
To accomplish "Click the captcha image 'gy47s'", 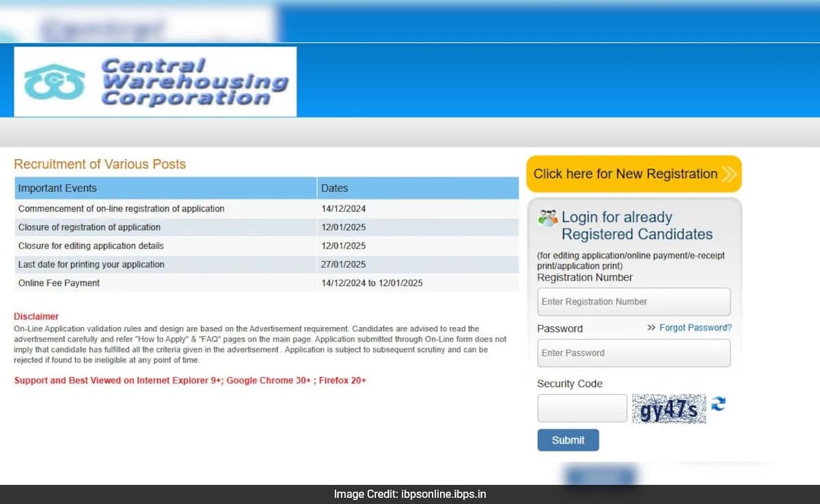I will point(669,408).
